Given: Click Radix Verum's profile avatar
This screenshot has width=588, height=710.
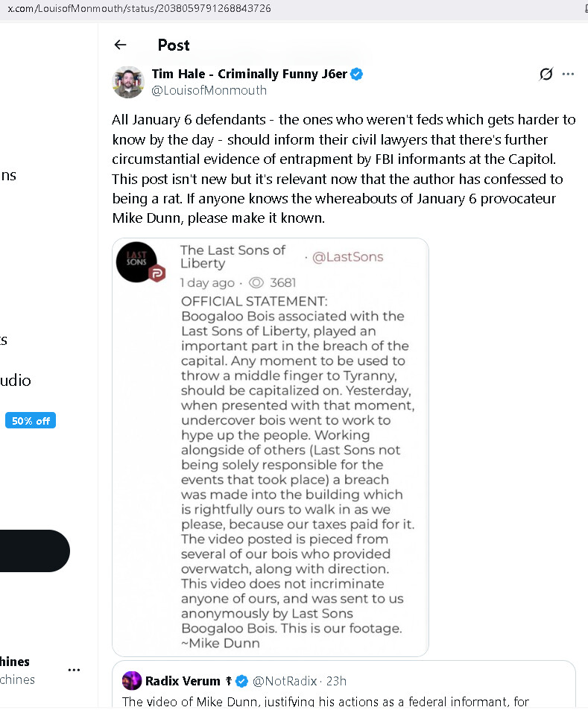Looking at the screenshot, I should point(132,681).
